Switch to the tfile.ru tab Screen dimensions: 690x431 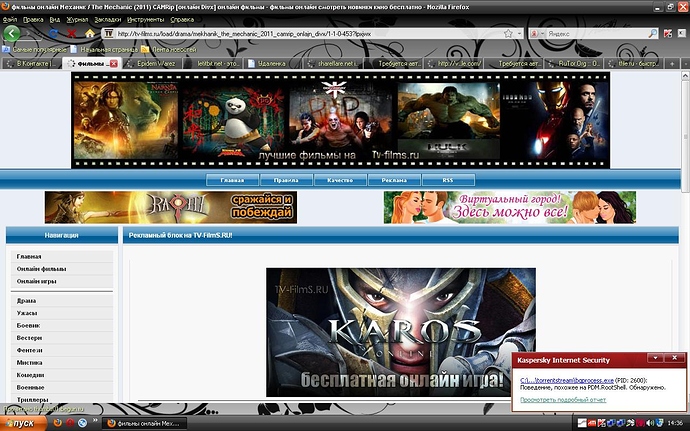pos(633,64)
